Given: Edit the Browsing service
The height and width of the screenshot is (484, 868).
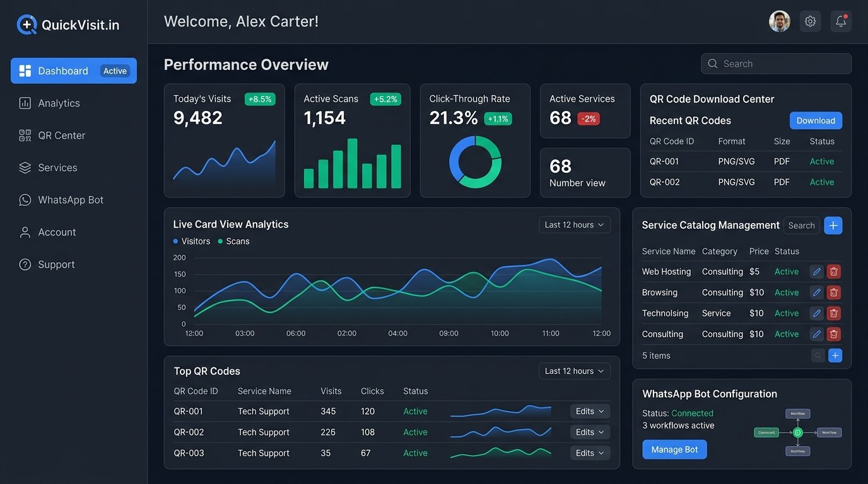Looking at the screenshot, I should coord(817,292).
